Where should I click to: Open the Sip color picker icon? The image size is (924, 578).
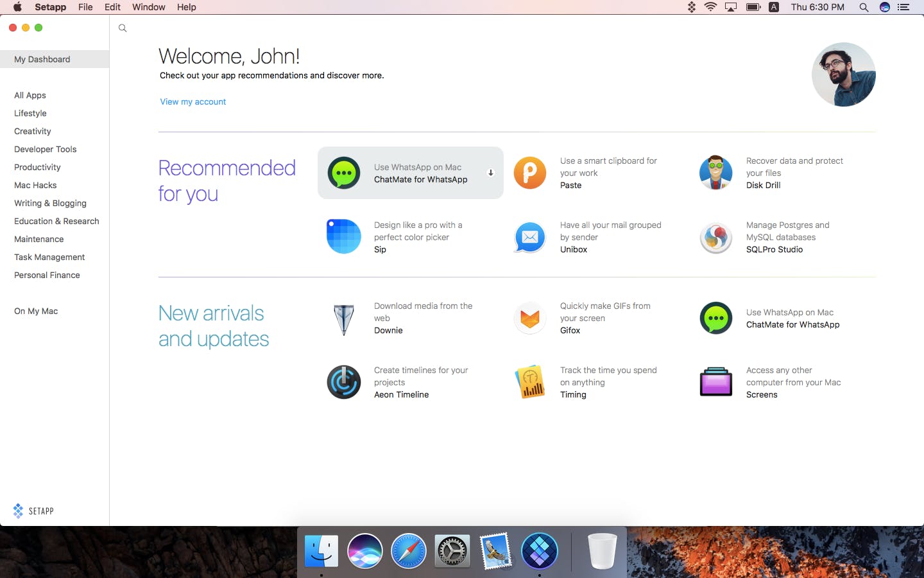344,237
